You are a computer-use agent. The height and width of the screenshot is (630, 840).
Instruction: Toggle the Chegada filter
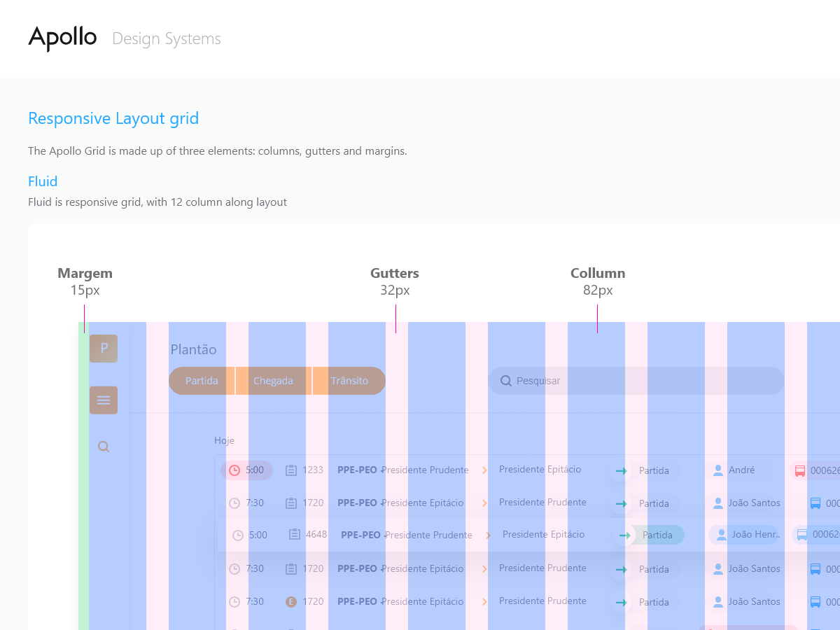click(x=273, y=380)
